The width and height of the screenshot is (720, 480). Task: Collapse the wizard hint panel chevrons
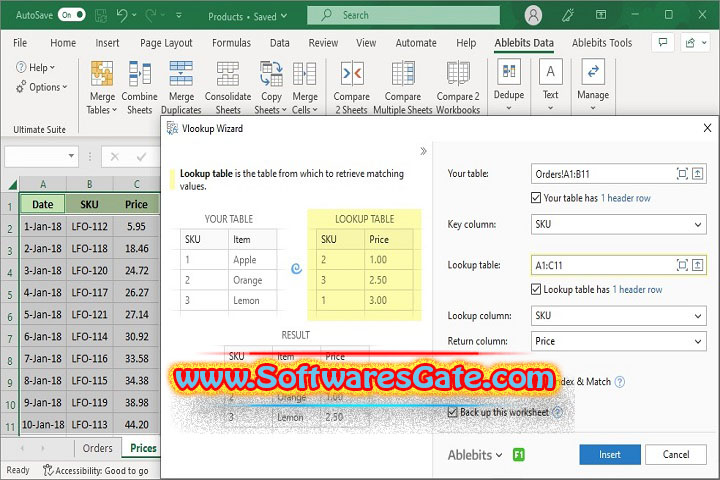[x=423, y=151]
